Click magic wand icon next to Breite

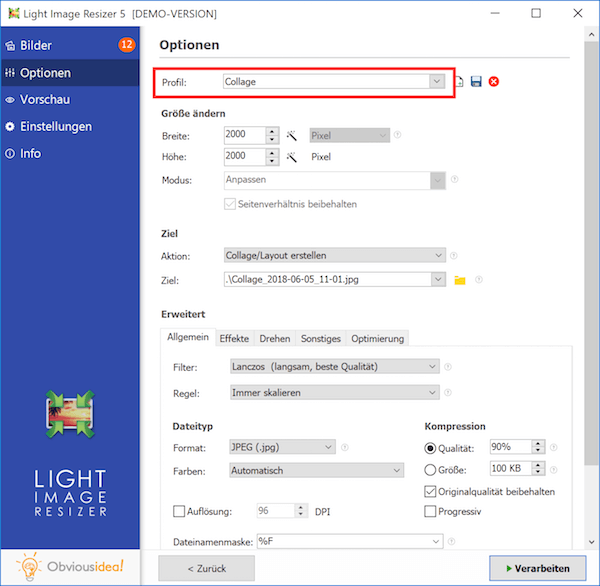pos(292,135)
